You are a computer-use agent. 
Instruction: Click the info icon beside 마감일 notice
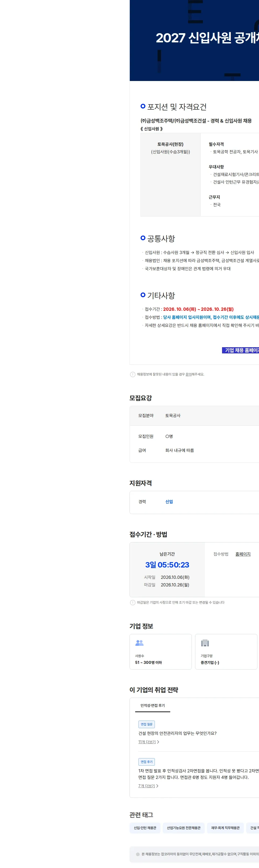point(133,603)
